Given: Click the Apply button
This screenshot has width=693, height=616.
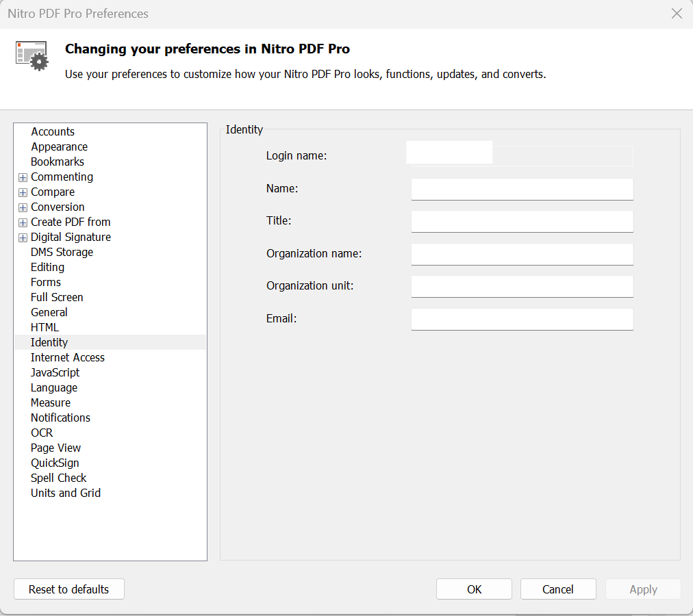Looking at the screenshot, I should pos(643,589).
